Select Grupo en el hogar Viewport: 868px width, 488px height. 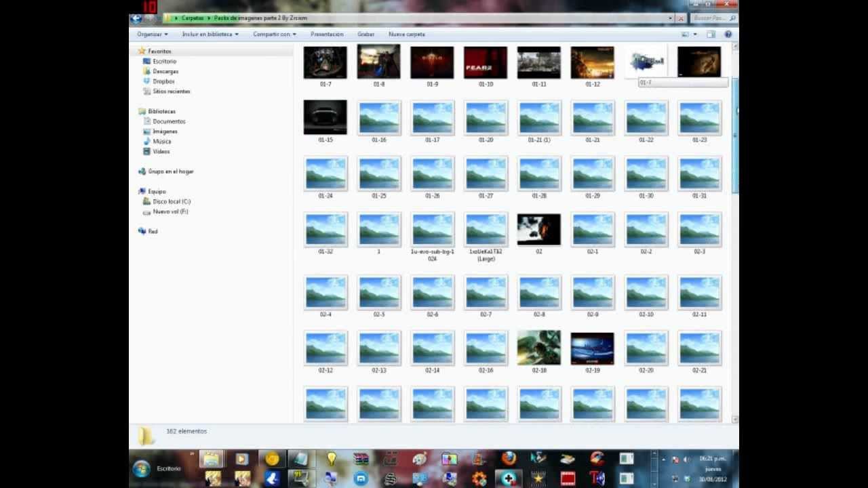click(171, 171)
